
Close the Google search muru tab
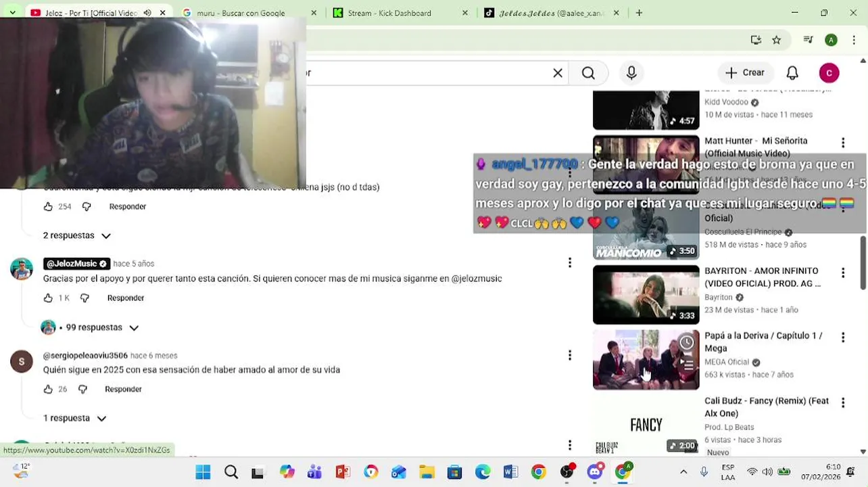(x=314, y=13)
